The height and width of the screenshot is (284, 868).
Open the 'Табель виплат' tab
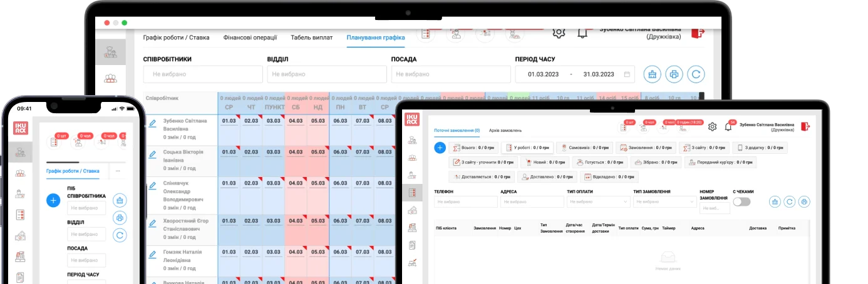click(x=311, y=38)
